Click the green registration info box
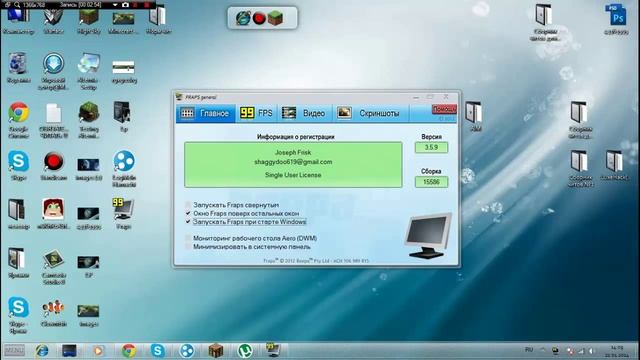 point(293,164)
